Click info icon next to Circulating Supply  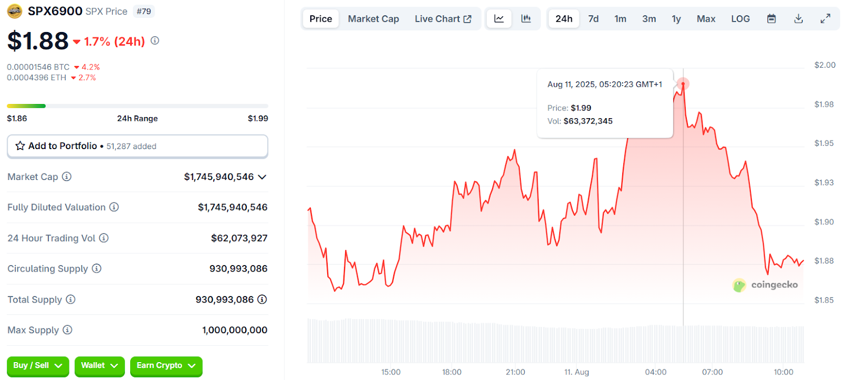tap(97, 268)
